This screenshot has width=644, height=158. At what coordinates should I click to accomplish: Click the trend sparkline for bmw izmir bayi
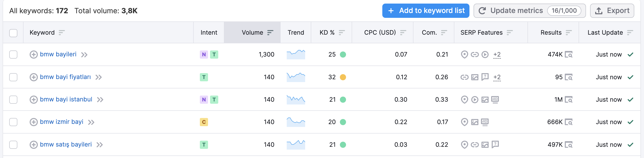point(296,122)
